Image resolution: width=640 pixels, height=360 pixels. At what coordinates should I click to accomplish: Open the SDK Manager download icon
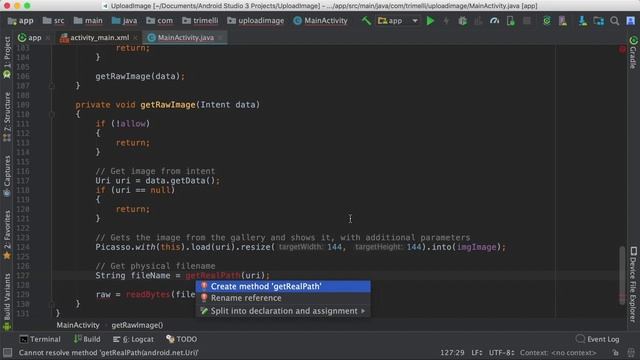tap(582, 20)
